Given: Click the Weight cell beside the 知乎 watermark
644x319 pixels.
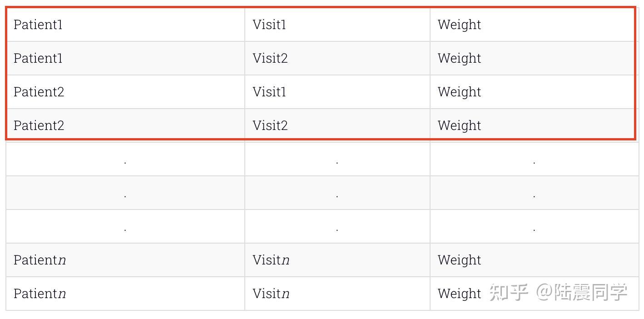Looking at the screenshot, I should pos(459,294).
